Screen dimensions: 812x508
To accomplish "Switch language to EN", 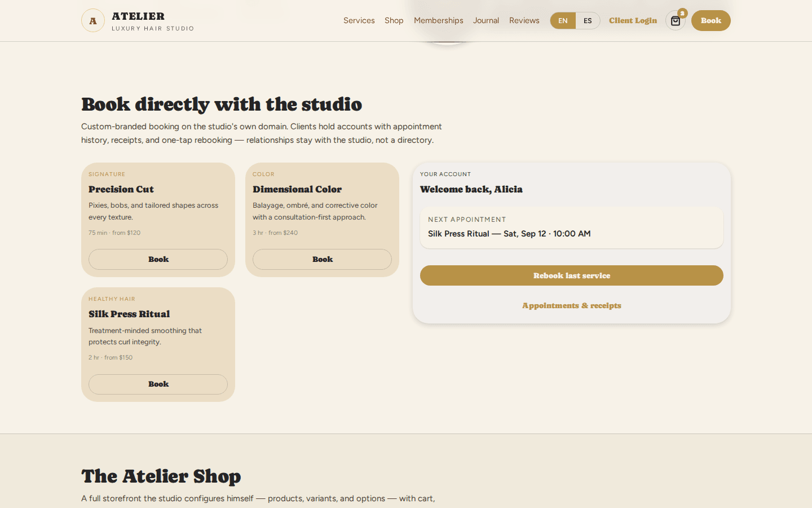I will click(x=563, y=21).
